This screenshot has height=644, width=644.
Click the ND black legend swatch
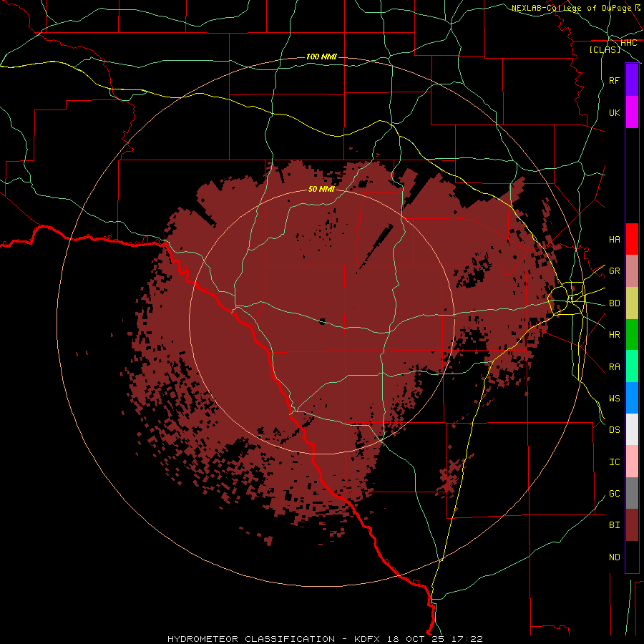coord(632,557)
